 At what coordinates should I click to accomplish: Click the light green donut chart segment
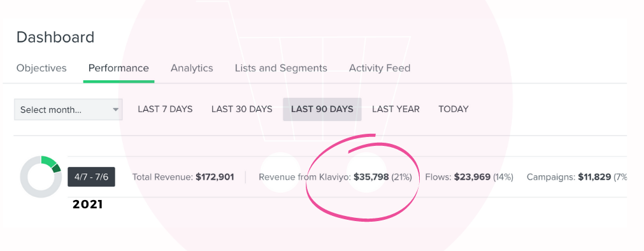(48, 161)
